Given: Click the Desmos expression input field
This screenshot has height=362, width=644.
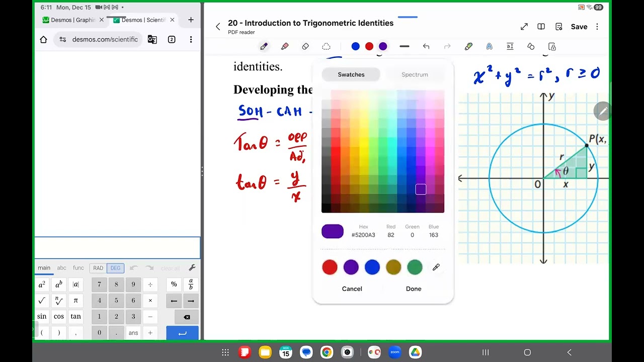Looking at the screenshot, I should 117,248.
